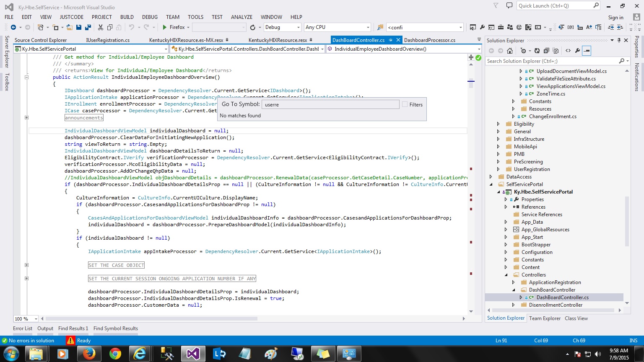Launch Visual Studio from the Windows taskbar
Screen dimensions: 644x362
point(193,354)
